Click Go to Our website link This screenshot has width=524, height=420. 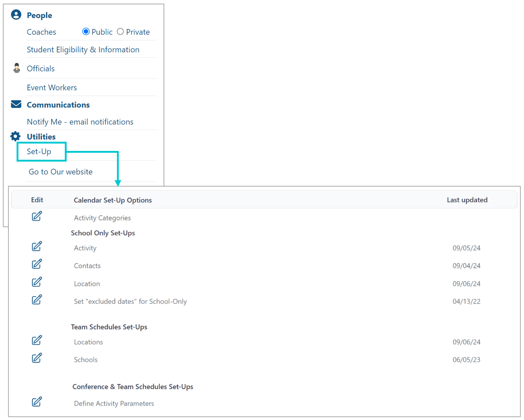click(60, 172)
